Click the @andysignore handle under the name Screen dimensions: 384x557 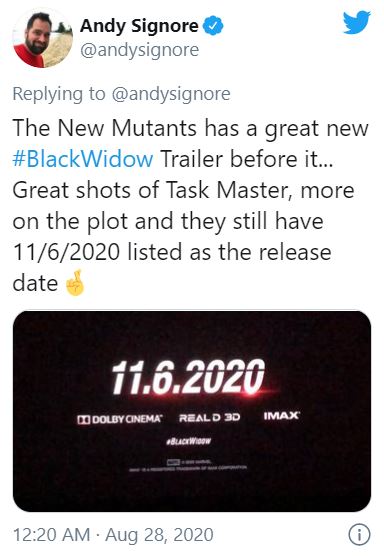point(140,50)
